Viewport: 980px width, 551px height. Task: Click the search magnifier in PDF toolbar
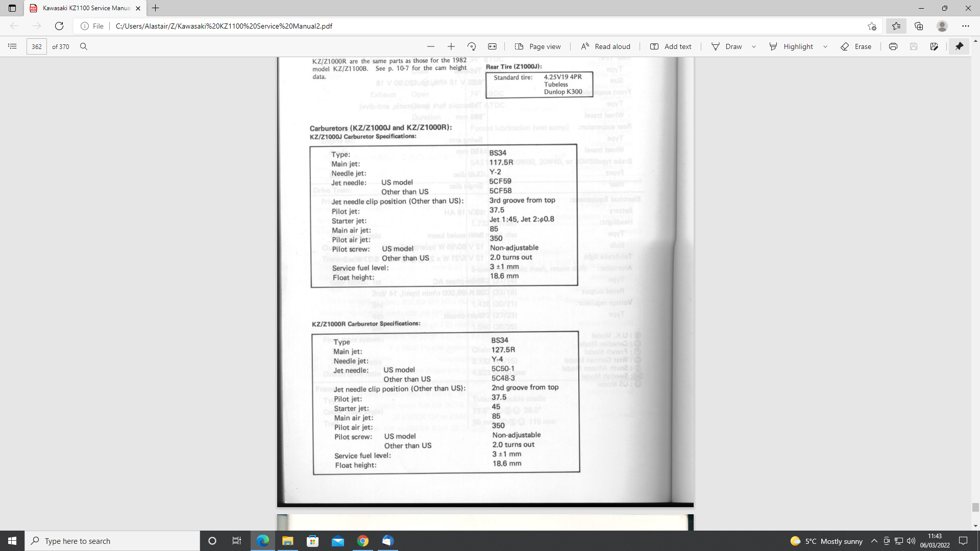click(x=84, y=46)
